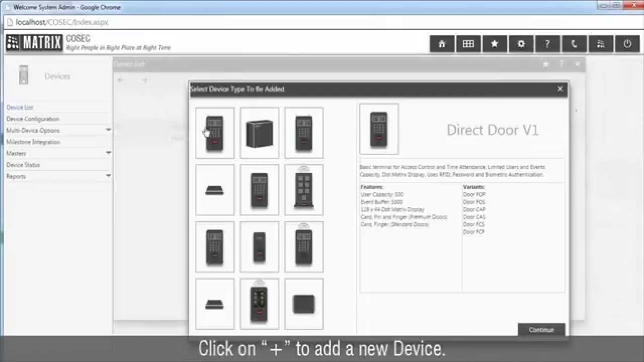Click the plus add icon in Device List window
Image resolution: width=644 pixels, height=362 pixels.
click(x=145, y=80)
